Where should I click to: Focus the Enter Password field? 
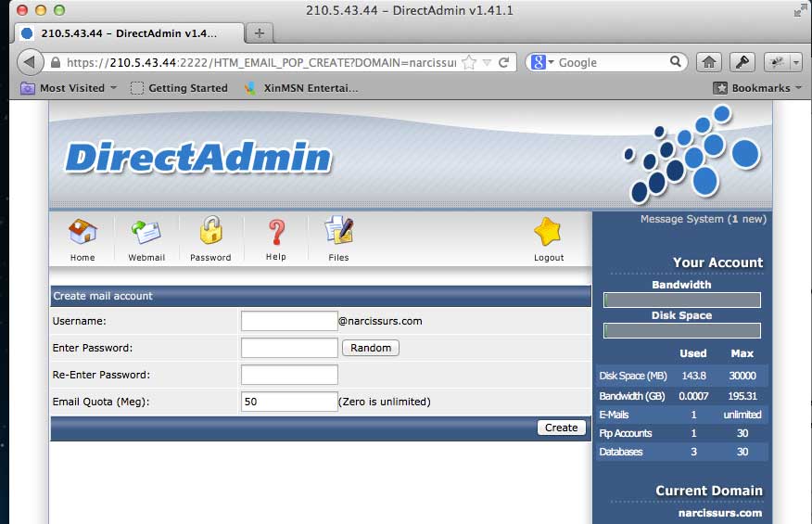[x=289, y=348]
